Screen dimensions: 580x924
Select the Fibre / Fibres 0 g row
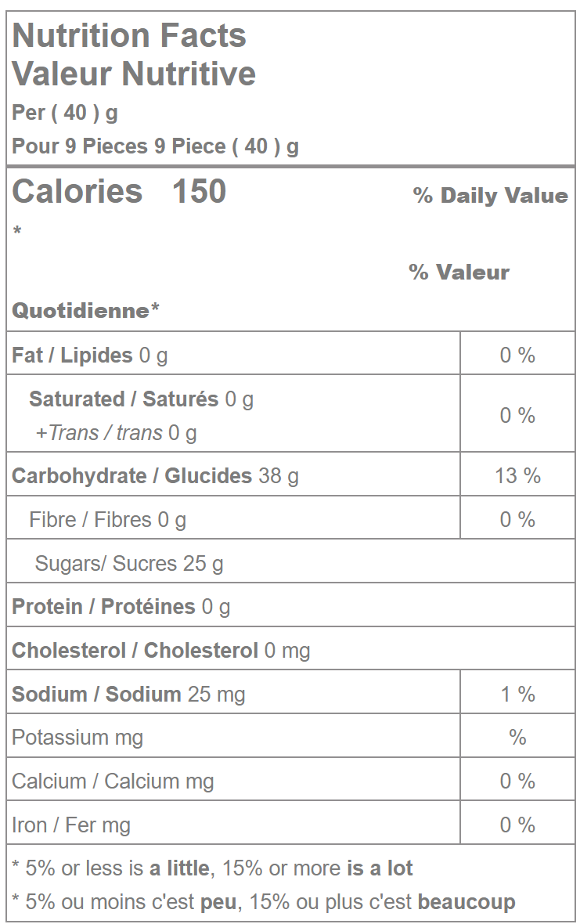(107, 520)
